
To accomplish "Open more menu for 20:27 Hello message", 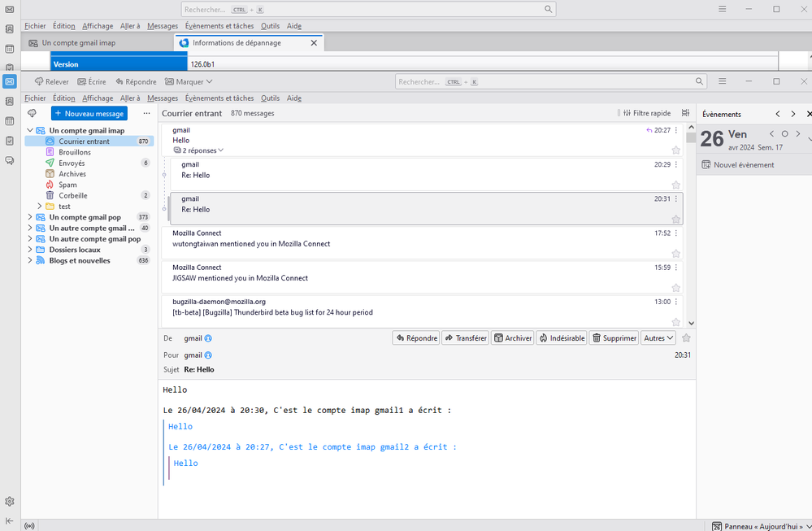I will point(675,130).
